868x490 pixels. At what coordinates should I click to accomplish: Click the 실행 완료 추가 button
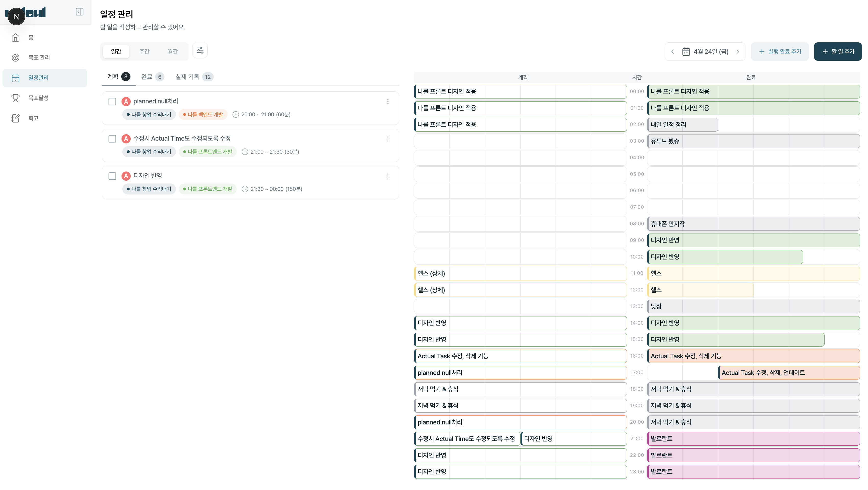click(x=779, y=52)
